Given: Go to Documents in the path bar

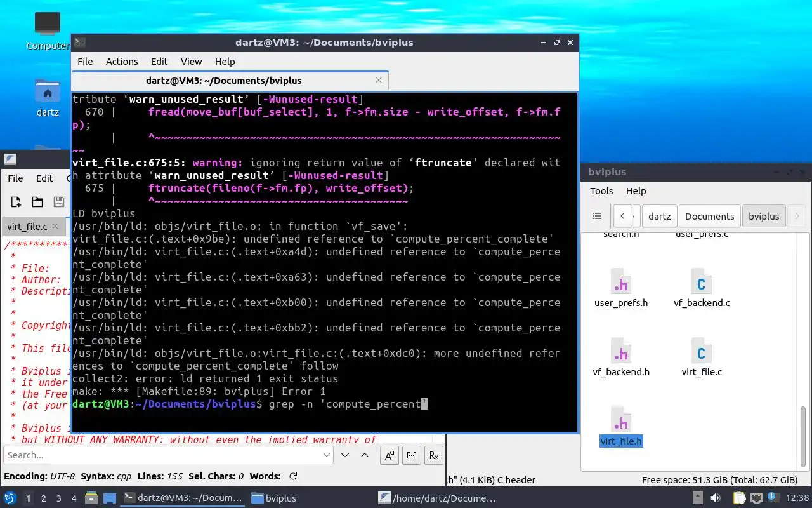Looking at the screenshot, I should (x=709, y=216).
